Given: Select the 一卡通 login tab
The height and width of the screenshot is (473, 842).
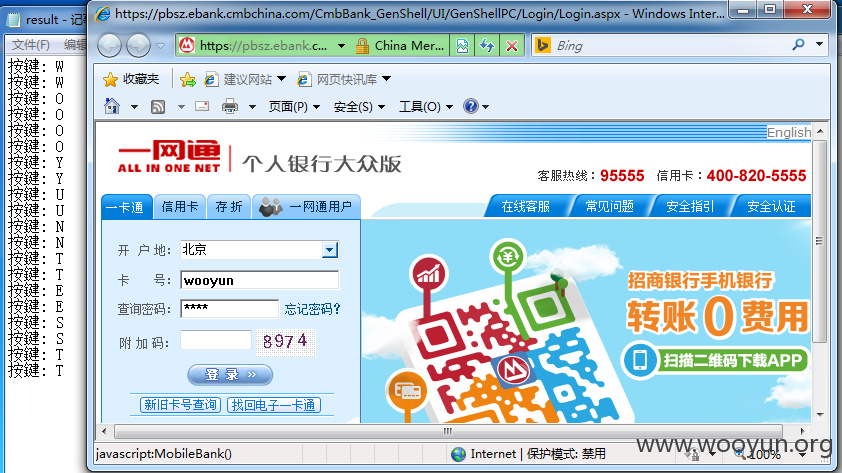Looking at the screenshot, I should [x=126, y=207].
